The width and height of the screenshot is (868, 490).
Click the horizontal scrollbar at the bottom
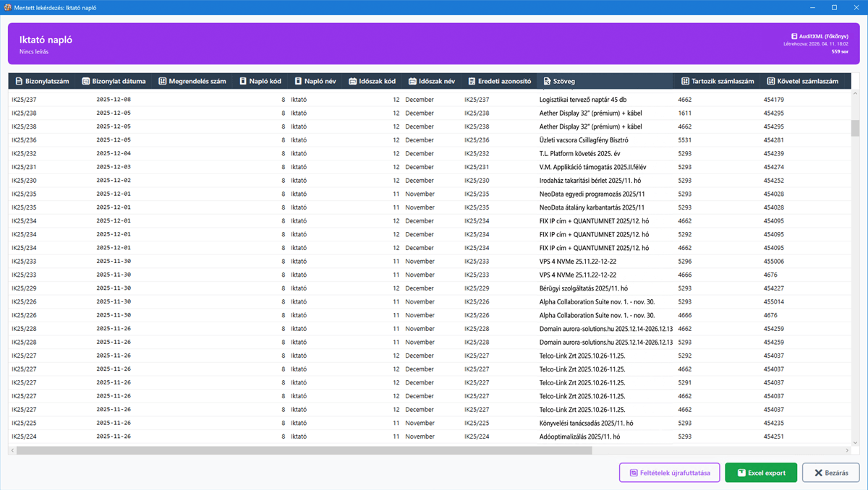(x=304, y=450)
